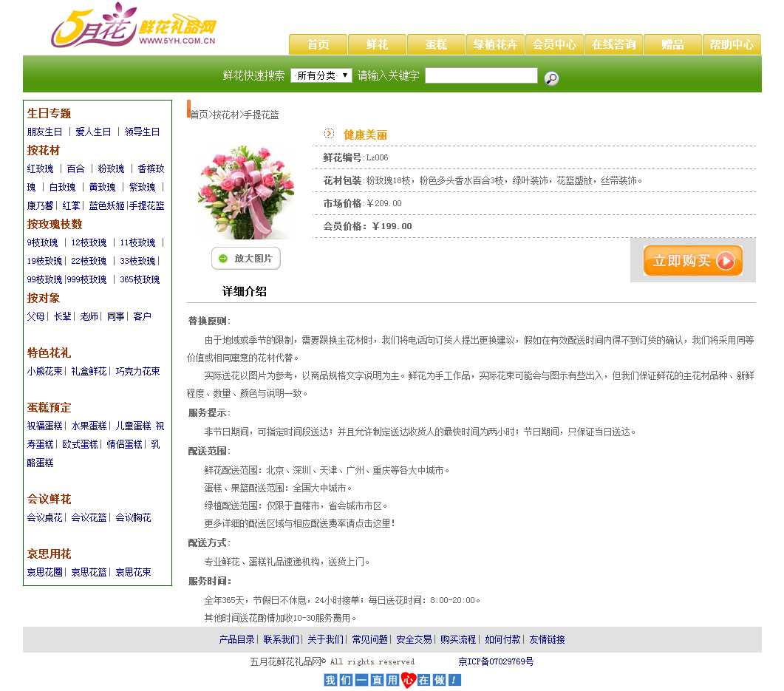
Task: Open the 联系我们 footer link
Action: 282,639
